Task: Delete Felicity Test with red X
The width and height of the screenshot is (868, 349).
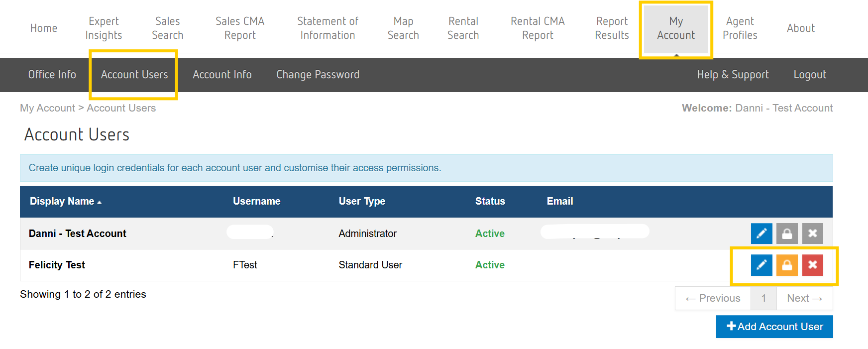Action: pyautogui.click(x=812, y=265)
